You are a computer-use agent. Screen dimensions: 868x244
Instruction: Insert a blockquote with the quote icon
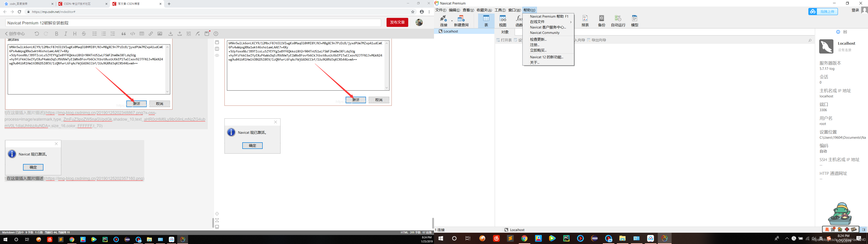[124, 34]
